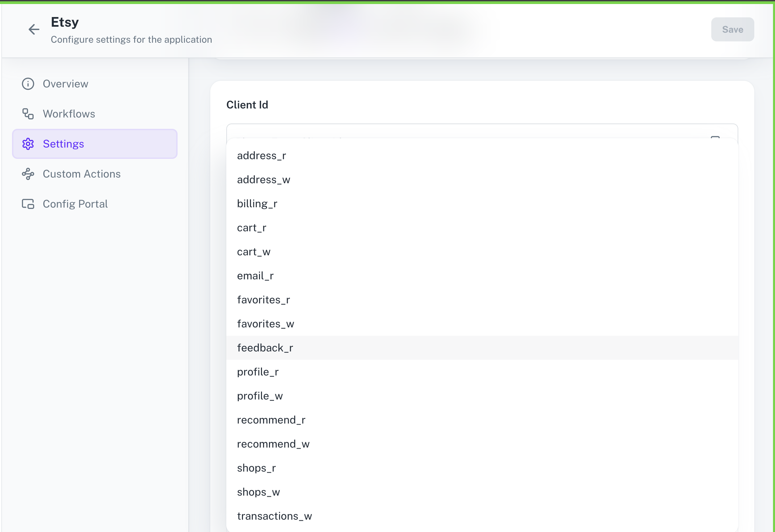The width and height of the screenshot is (775, 532).
Task: Select the feedback_r scope option
Action: (265, 347)
